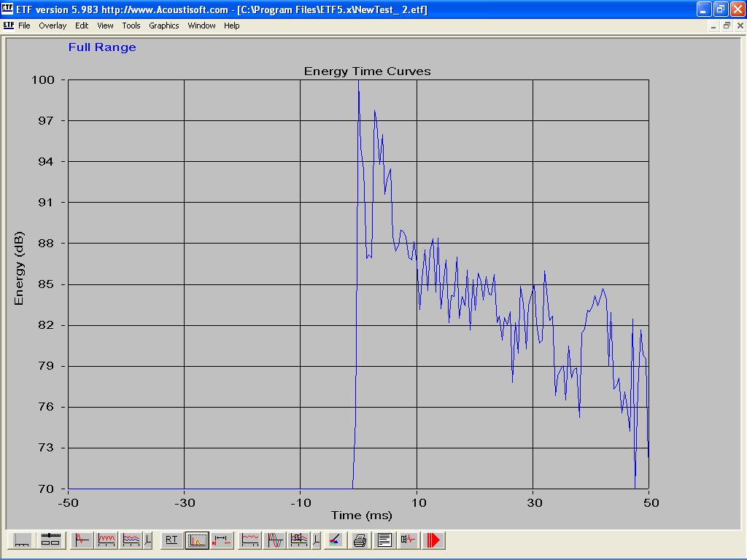This screenshot has height=560, width=747.
Task: Open the Tools menu
Action: pyautogui.click(x=131, y=26)
